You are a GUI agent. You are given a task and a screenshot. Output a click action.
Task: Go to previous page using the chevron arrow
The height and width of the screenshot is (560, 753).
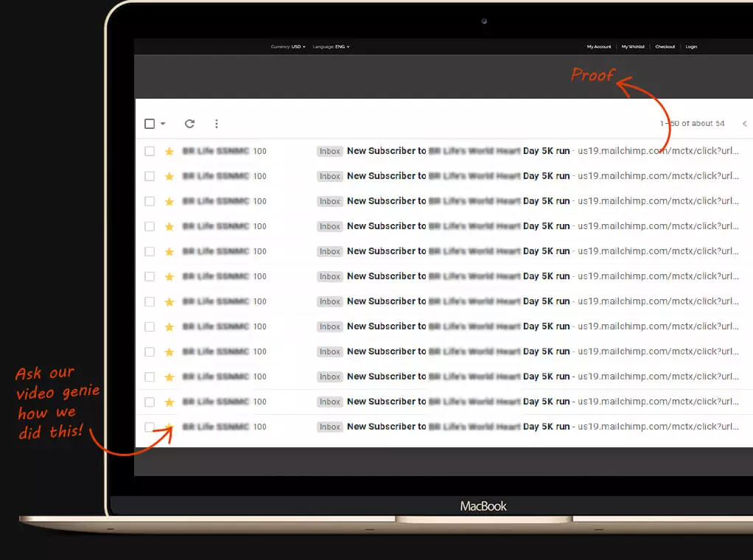[744, 124]
